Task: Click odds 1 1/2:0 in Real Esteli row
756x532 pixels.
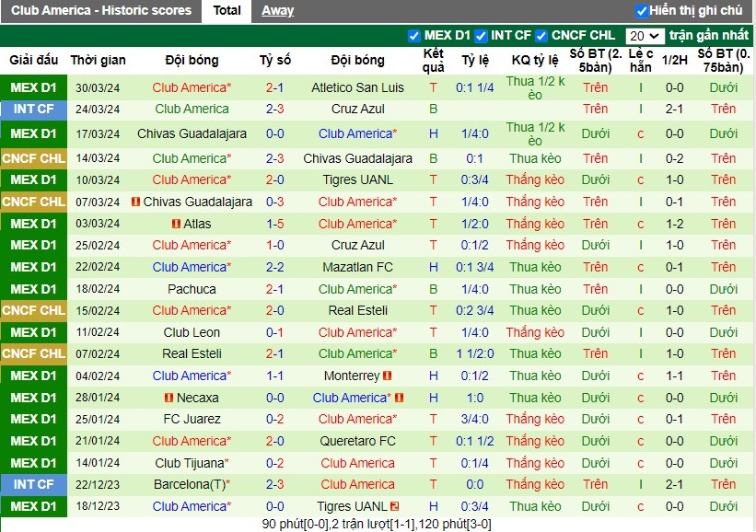Action: coord(475,353)
